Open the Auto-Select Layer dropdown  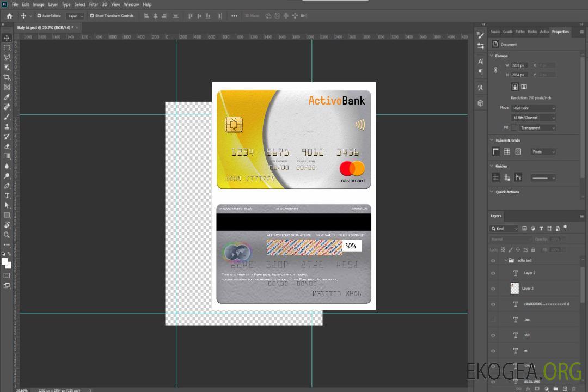(x=75, y=16)
